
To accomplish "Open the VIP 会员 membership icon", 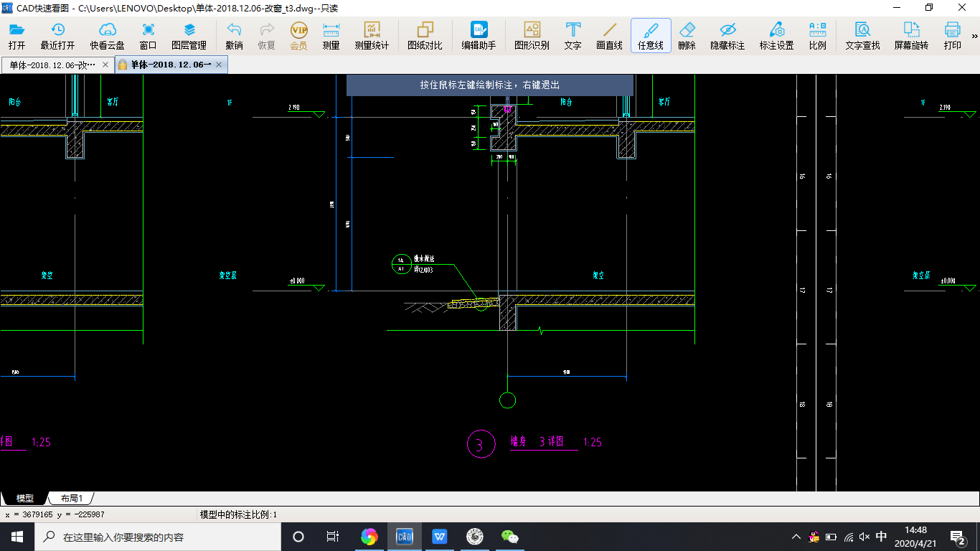I will (x=299, y=36).
